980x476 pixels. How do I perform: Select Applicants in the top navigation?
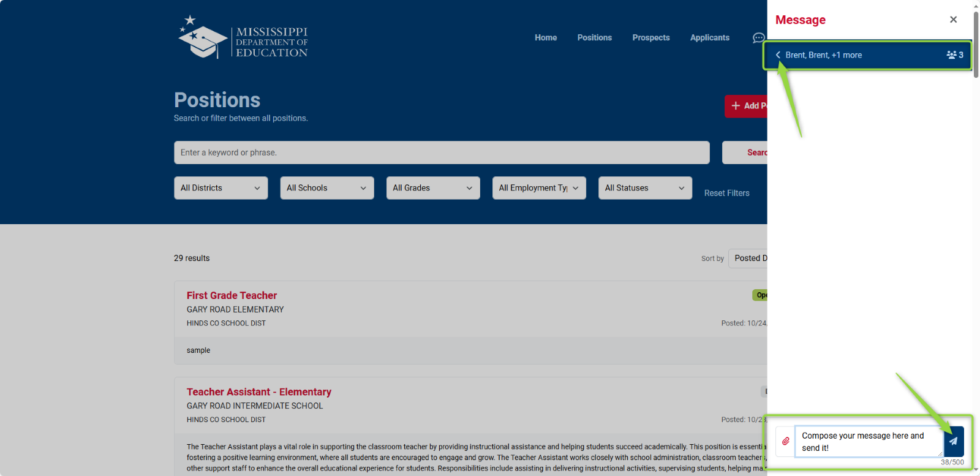[x=709, y=38]
